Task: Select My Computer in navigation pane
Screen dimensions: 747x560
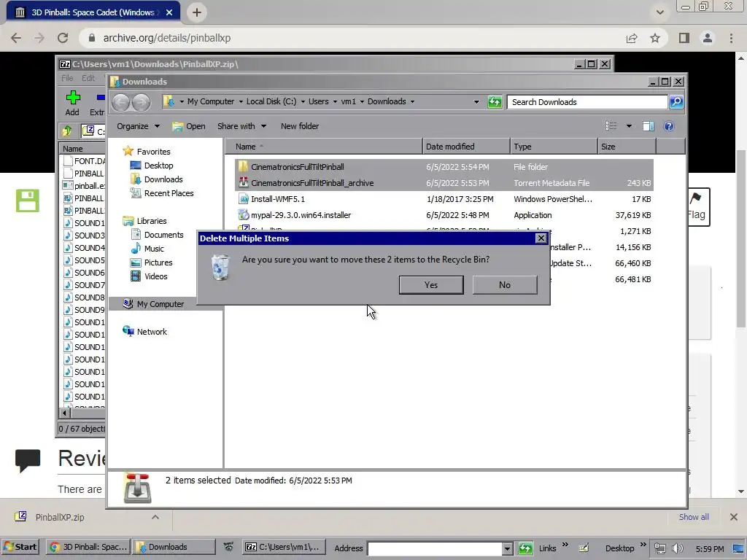Action: tap(153, 304)
